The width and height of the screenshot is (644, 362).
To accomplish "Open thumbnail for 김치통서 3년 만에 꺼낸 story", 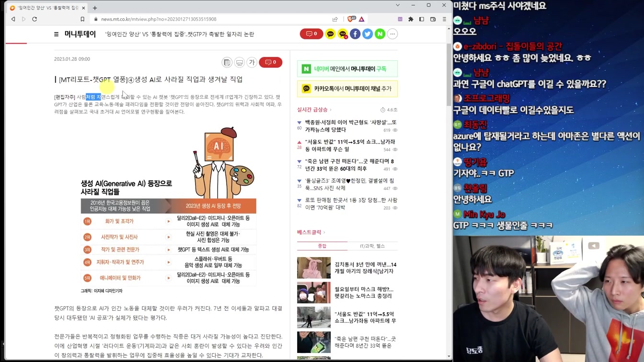I will click(x=314, y=268).
